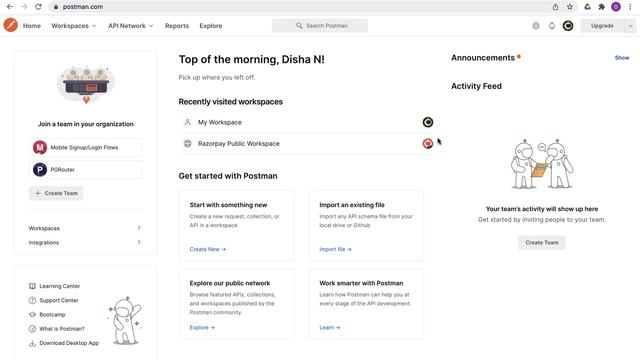Click the PGRouter P avatar
Image resolution: width=640 pixels, height=360 pixels.
(40, 169)
